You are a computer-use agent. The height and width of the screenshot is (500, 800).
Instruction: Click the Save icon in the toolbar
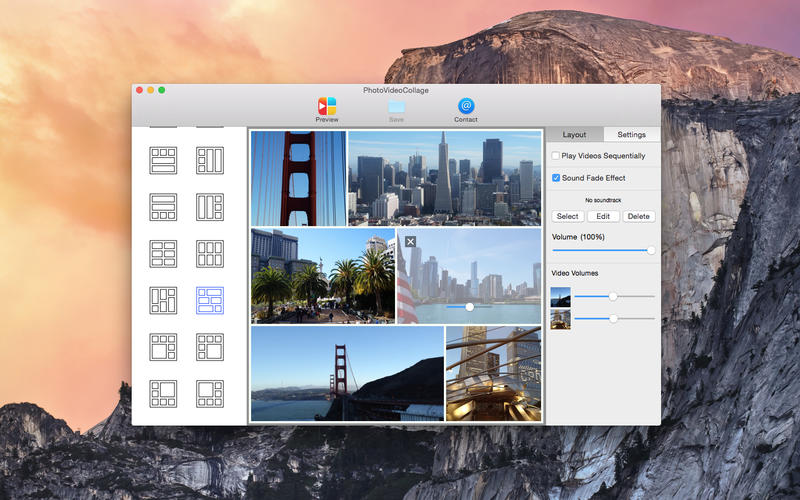click(396, 106)
